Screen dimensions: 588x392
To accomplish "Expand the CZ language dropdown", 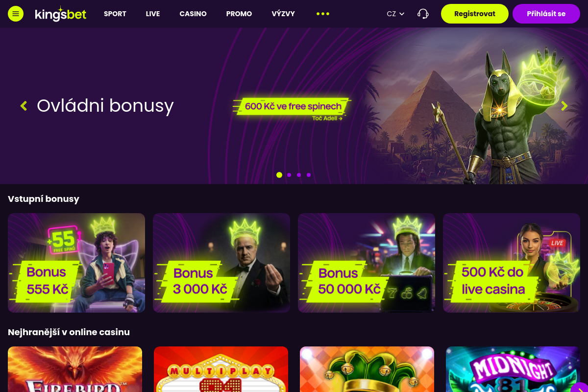I will 395,14.
